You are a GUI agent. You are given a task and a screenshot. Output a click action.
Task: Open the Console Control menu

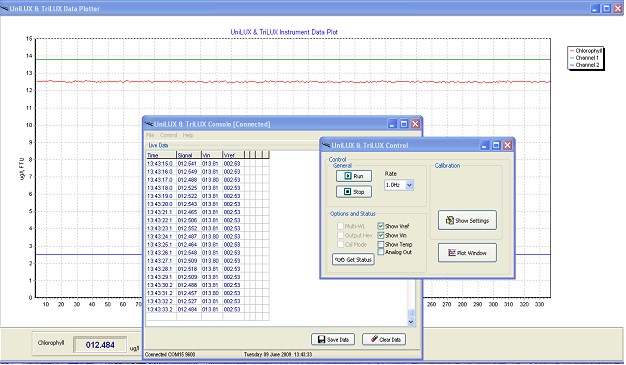[x=168, y=135]
